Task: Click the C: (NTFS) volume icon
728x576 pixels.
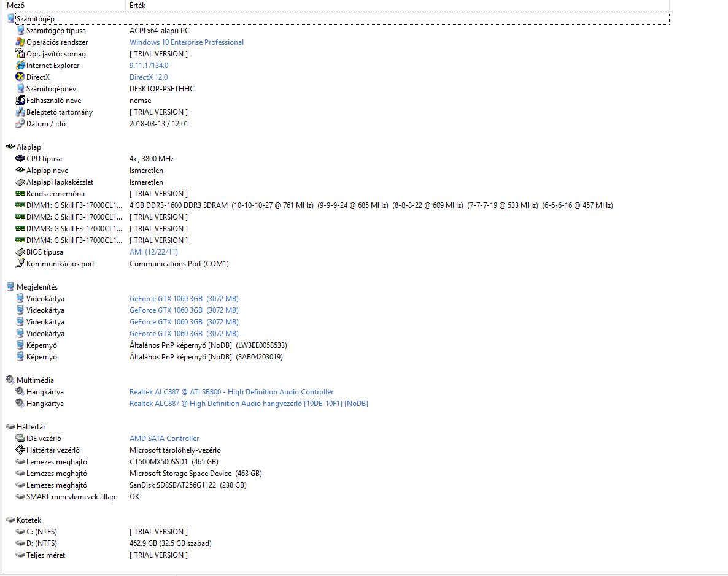Action: coord(20,531)
